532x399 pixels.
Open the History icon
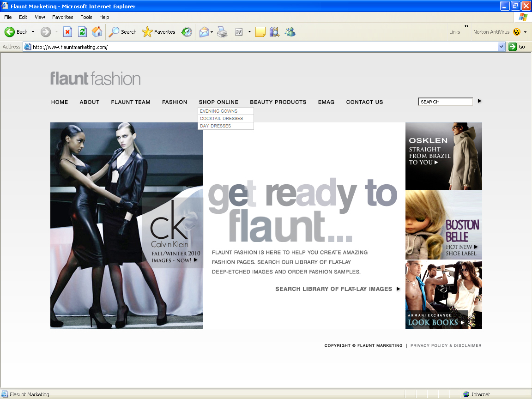coord(186,32)
